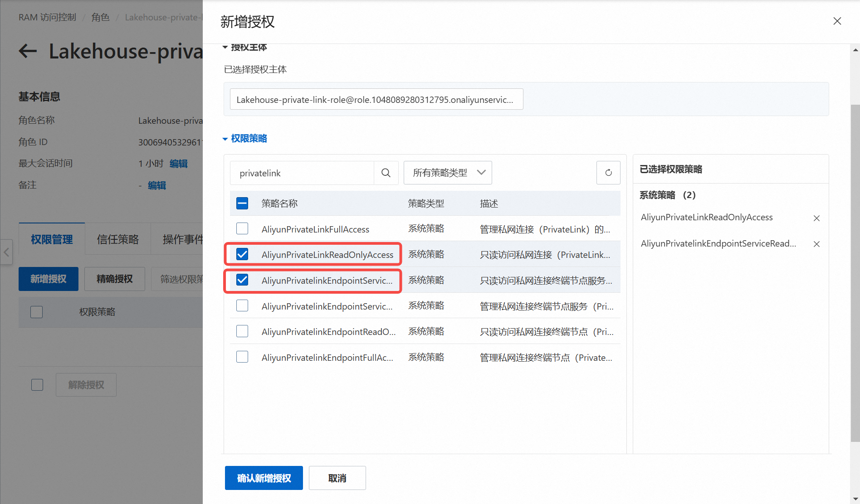
Task: Click the refresh policy list icon
Action: (608, 173)
